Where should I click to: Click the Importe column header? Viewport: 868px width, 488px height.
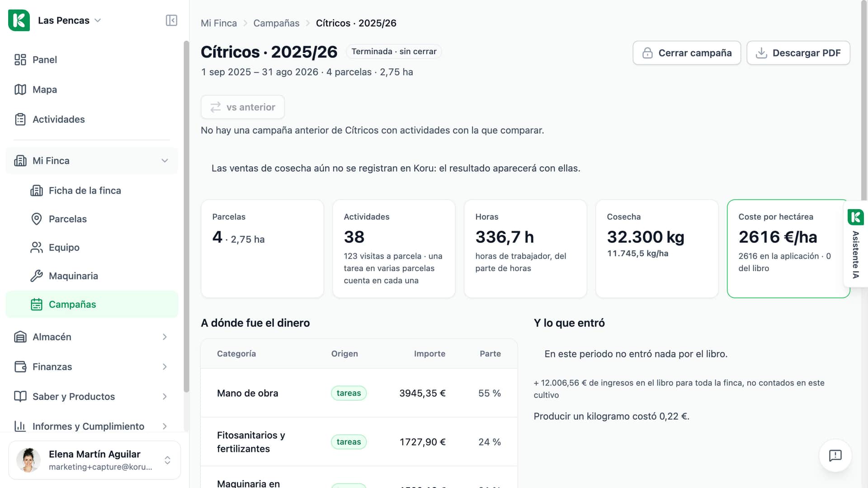click(x=429, y=354)
